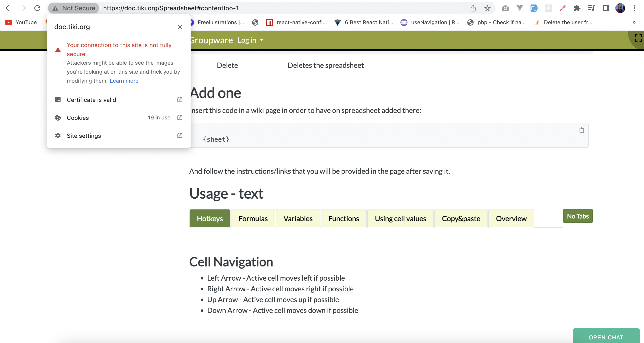Switch to the Copy&paste tab
The height and width of the screenshot is (343, 644).
461,218
